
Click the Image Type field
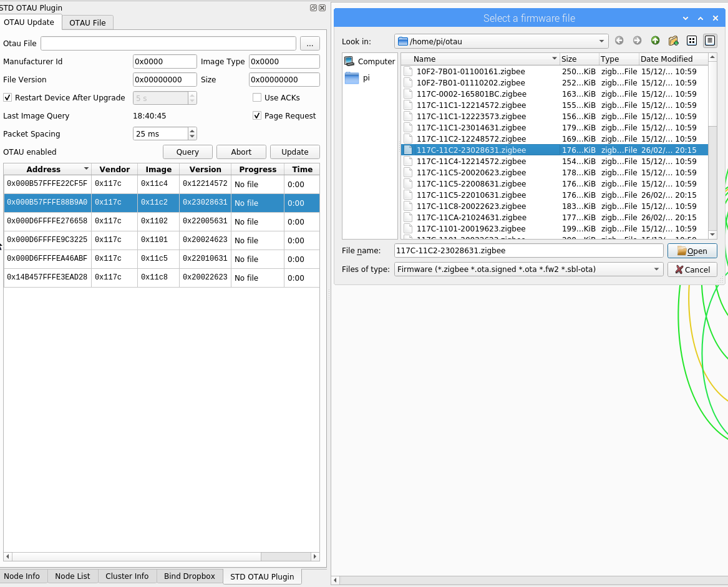(284, 61)
